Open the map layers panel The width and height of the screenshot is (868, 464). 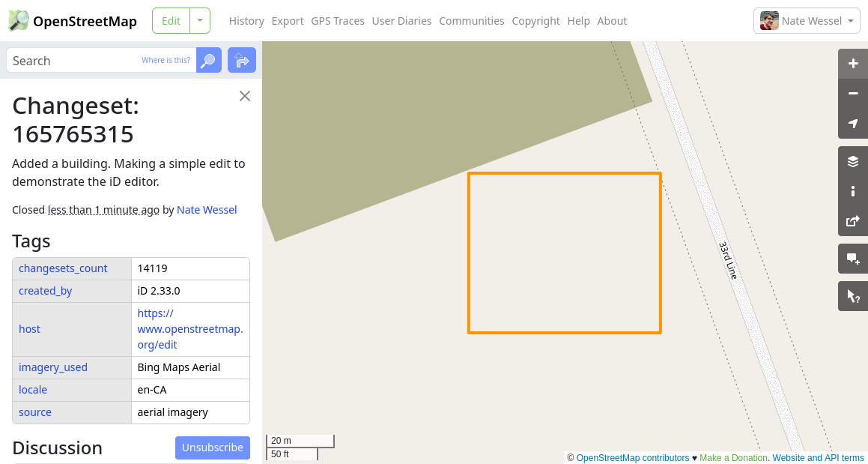tap(853, 161)
